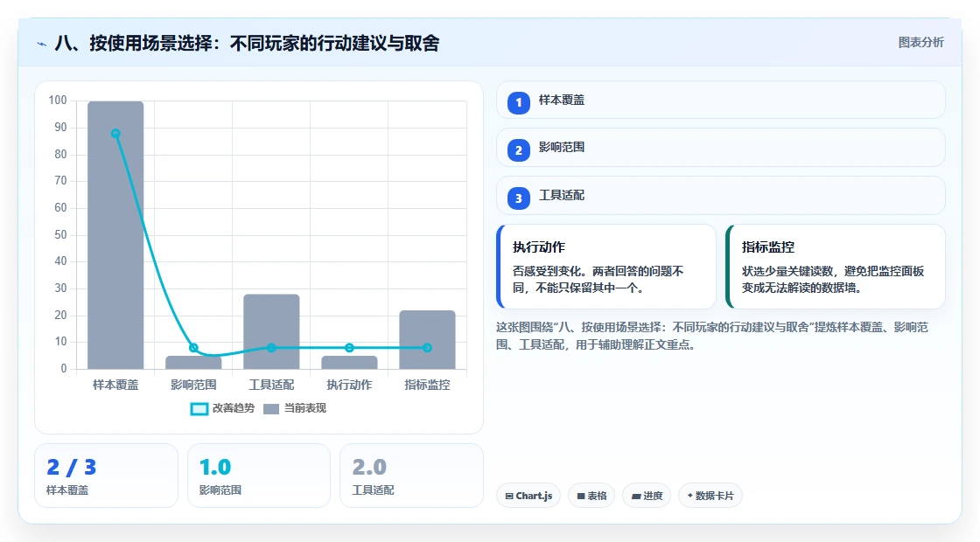The image size is (980, 542).
Task: Click the 图表分析 label in header
Action: coord(920,43)
